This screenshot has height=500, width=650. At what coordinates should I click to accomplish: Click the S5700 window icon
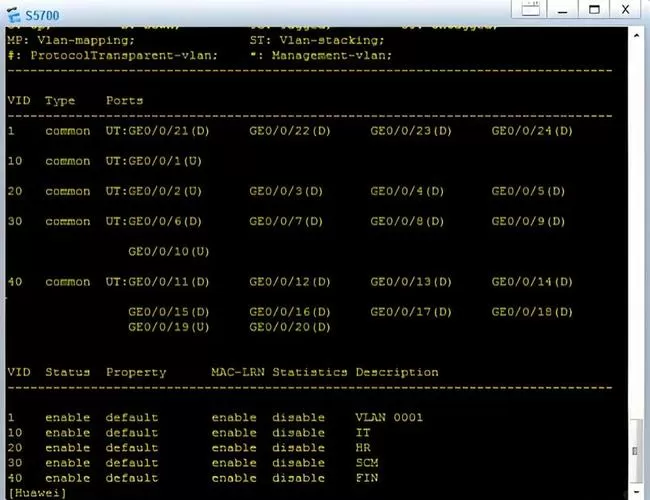click(x=13, y=13)
